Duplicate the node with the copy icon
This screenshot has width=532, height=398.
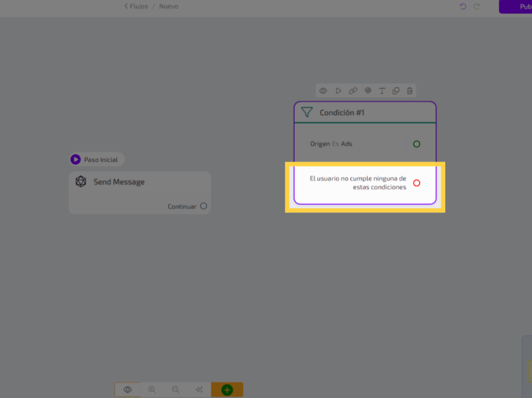point(396,91)
